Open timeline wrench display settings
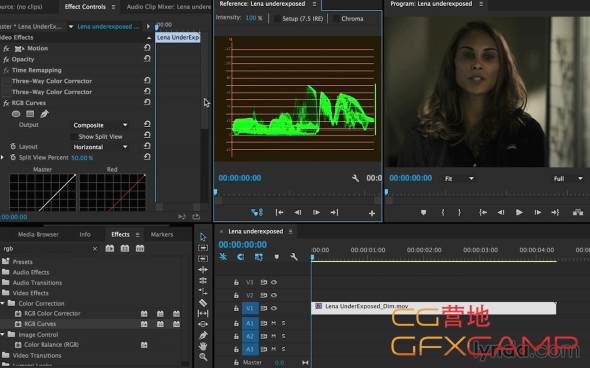 tap(294, 257)
